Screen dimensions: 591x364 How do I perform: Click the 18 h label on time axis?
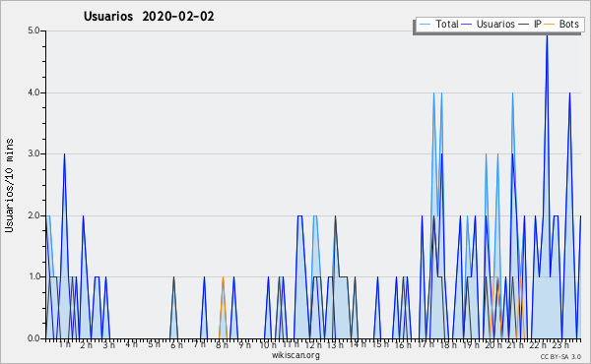coord(448,345)
